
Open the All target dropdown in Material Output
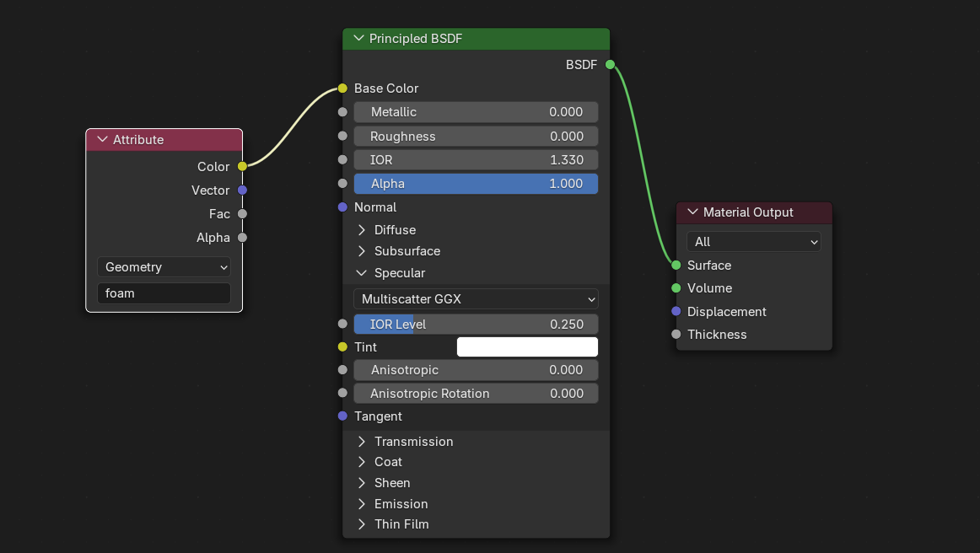[753, 242]
